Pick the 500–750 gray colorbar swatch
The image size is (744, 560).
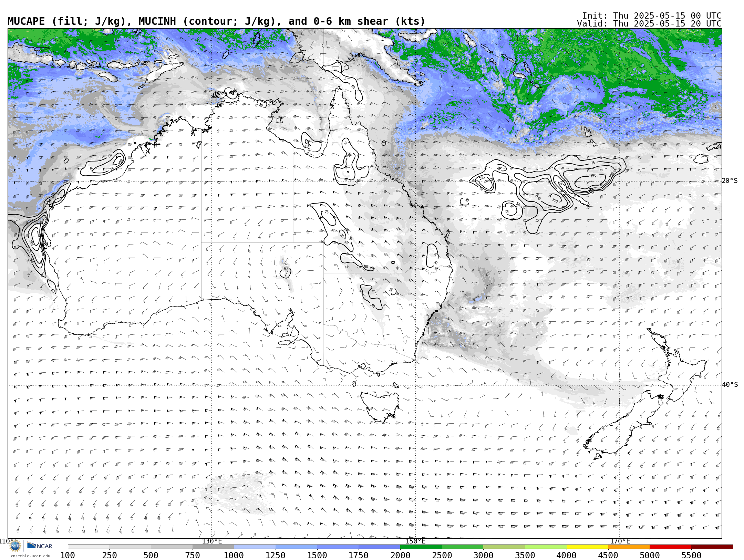[x=172, y=547]
